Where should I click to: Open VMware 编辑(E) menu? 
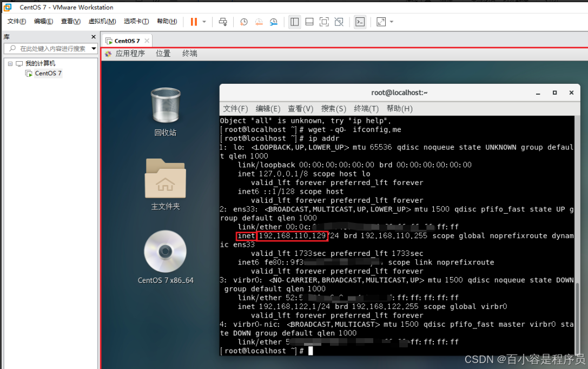43,22
